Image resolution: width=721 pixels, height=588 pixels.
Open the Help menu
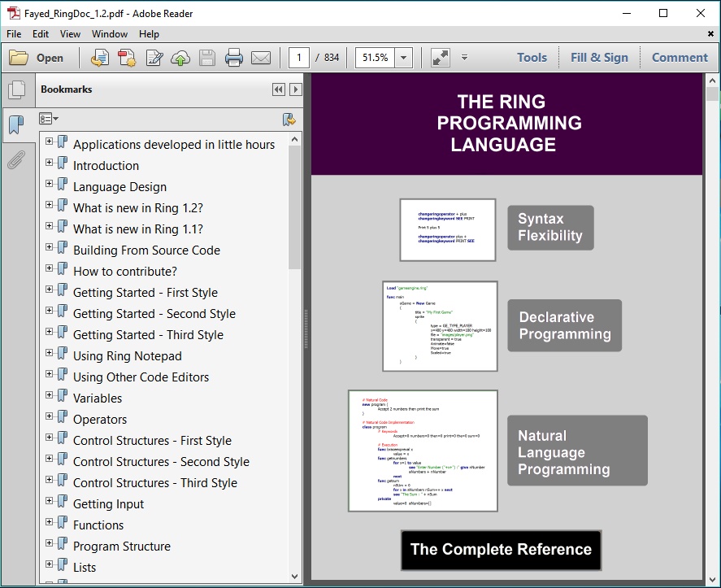click(149, 34)
